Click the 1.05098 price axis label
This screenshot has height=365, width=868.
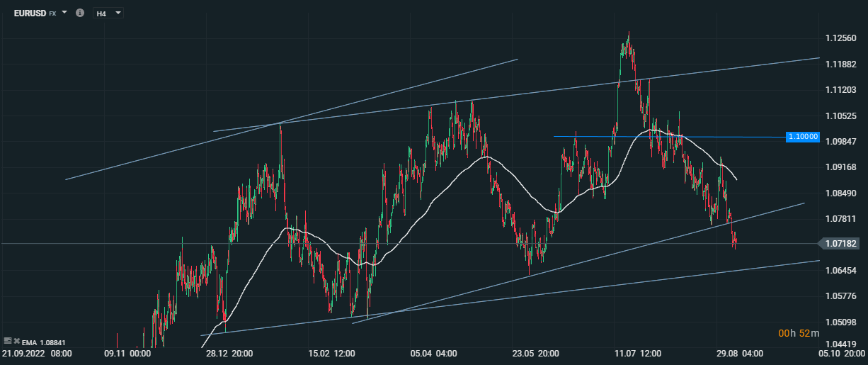coord(842,322)
